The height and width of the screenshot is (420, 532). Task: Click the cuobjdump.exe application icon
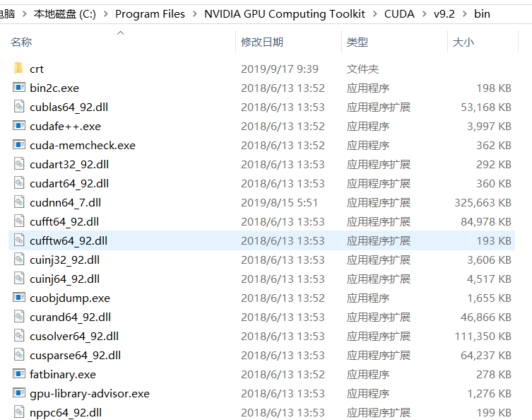coord(18,298)
